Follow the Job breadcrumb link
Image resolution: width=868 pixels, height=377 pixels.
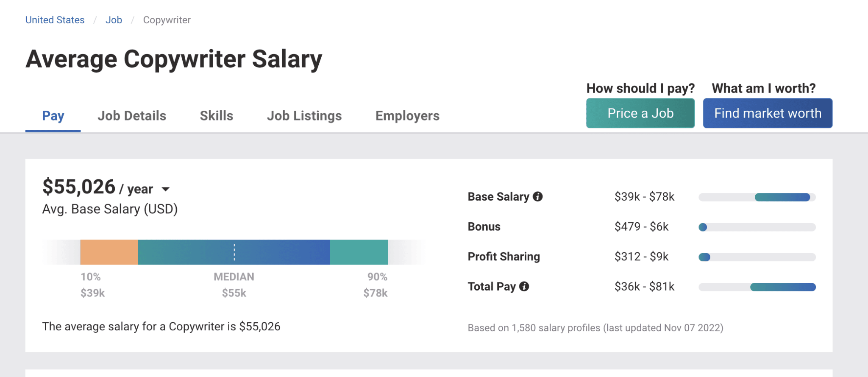114,20
